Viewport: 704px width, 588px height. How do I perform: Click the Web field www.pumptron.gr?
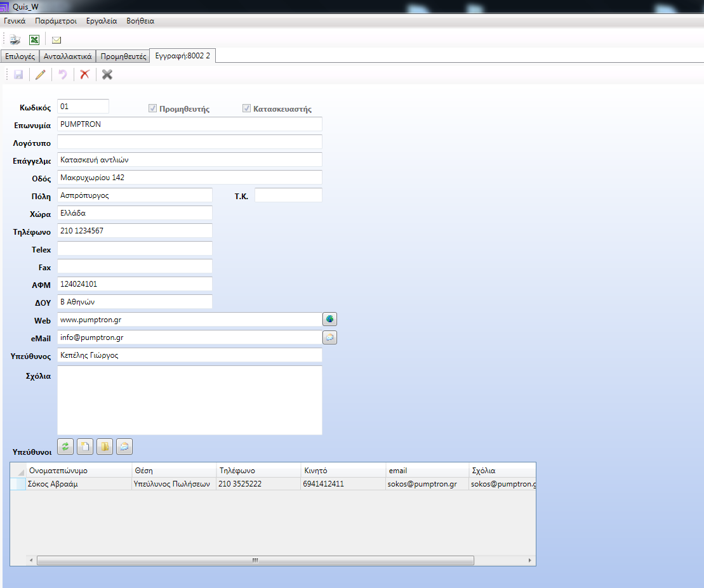click(x=189, y=319)
